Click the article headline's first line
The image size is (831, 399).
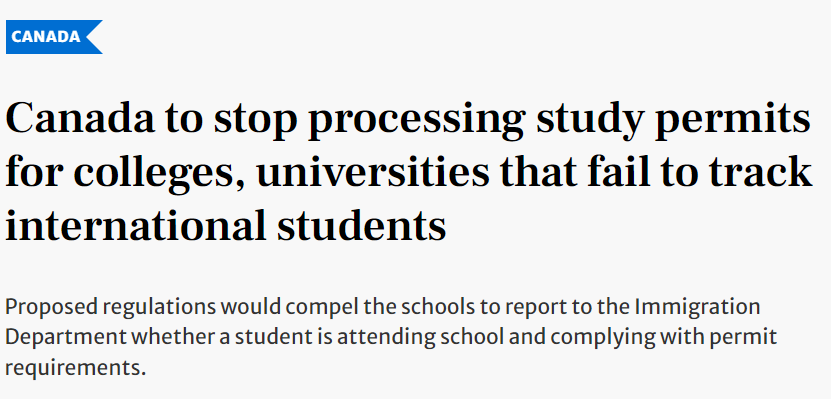(408, 121)
